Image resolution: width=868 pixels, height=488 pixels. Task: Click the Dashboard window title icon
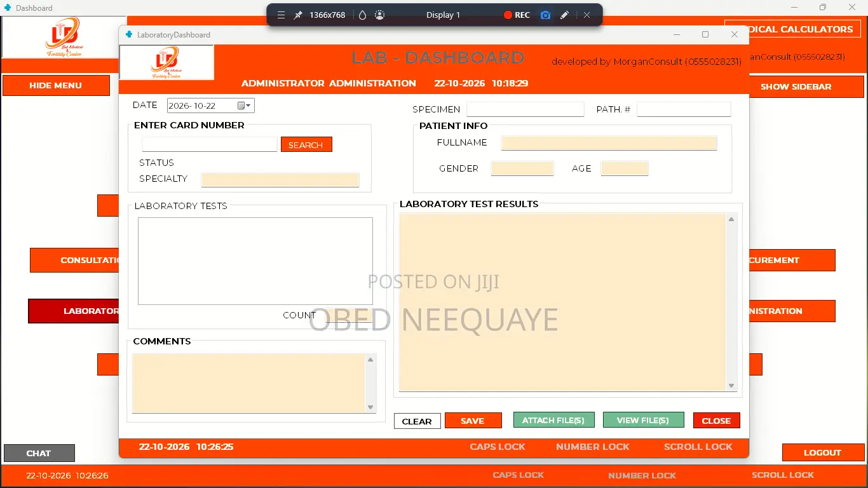(8, 8)
